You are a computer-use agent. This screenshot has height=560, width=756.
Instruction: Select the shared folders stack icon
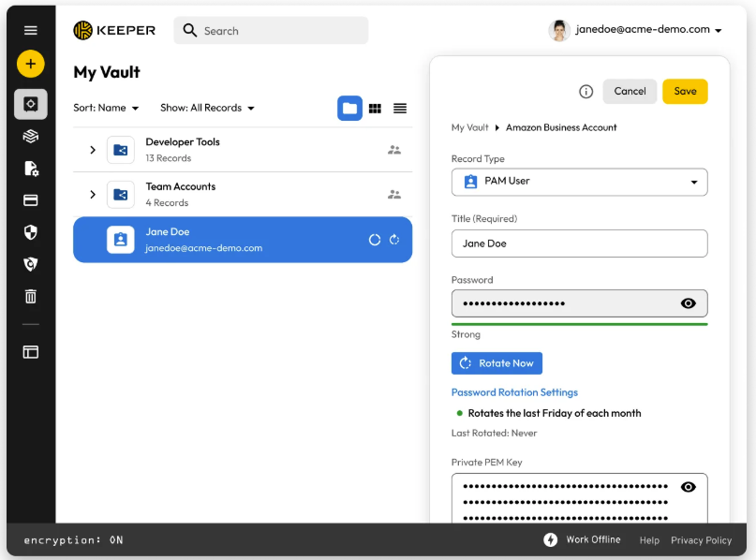tap(30, 136)
